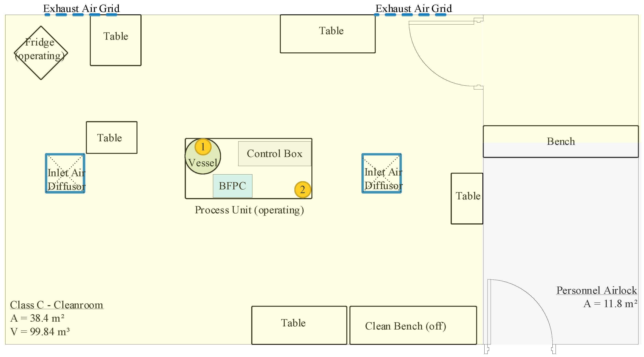
Task: Click the Fridge (operating) diamond shape
Action: click(x=41, y=53)
